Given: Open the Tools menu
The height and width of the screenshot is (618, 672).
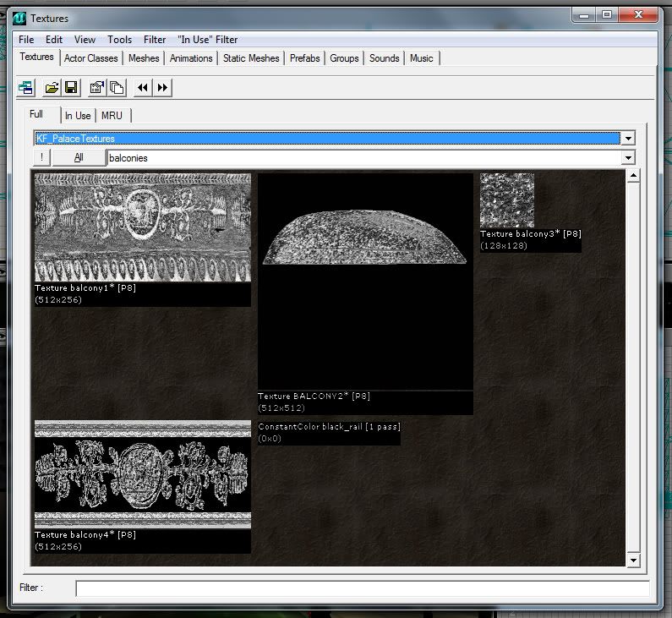Looking at the screenshot, I should [119, 39].
